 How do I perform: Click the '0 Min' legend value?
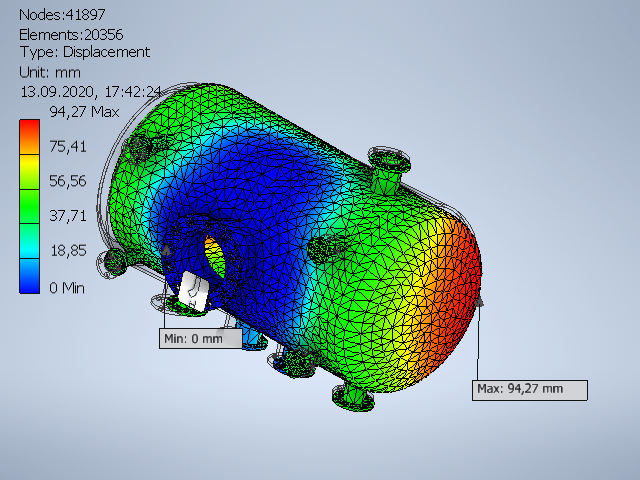point(67,288)
